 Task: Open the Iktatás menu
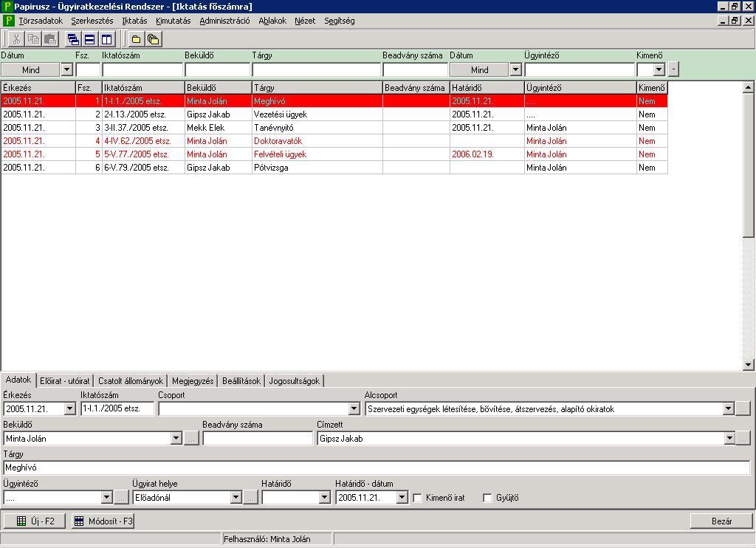[134, 21]
